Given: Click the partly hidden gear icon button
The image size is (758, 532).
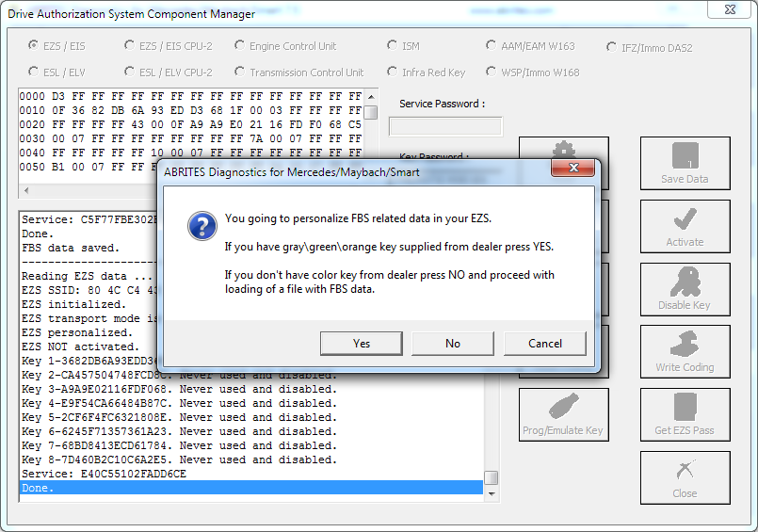Looking at the screenshot, I should [x=564, y=149].
